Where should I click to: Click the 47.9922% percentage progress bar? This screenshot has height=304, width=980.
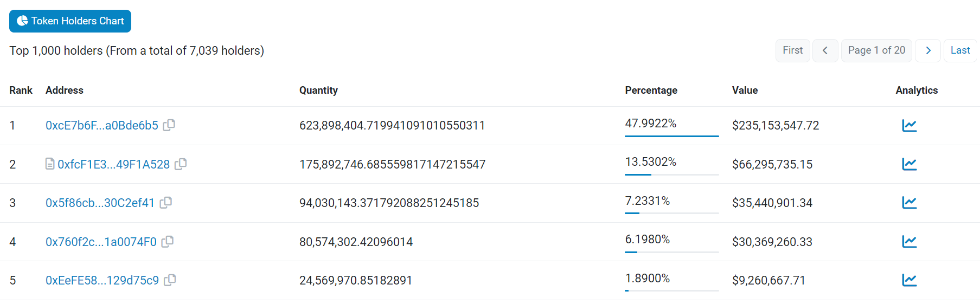point(671,136)
